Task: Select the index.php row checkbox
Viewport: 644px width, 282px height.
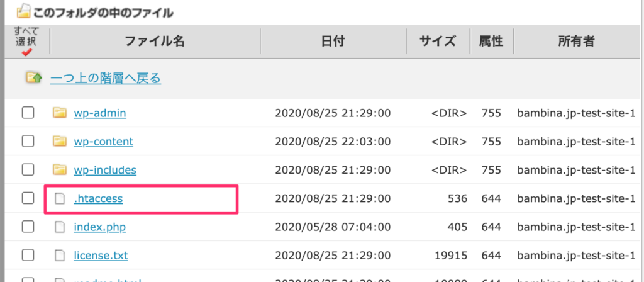Action: click(28, 227)
